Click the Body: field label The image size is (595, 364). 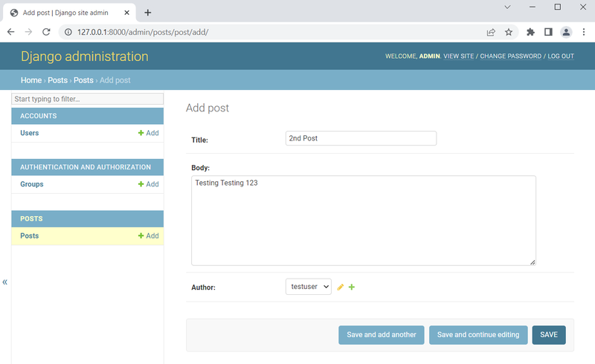point(200,168)
